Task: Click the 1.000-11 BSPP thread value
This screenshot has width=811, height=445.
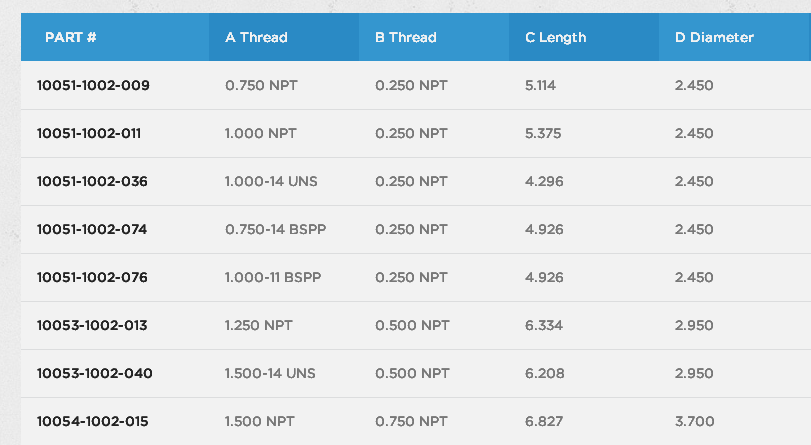Action: [x=273, y=277]
